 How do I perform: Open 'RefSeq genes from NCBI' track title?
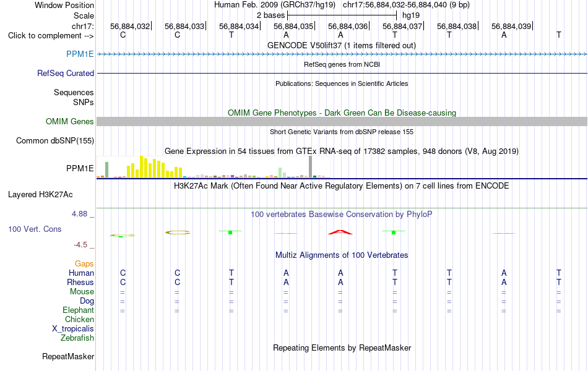point(342,64)
